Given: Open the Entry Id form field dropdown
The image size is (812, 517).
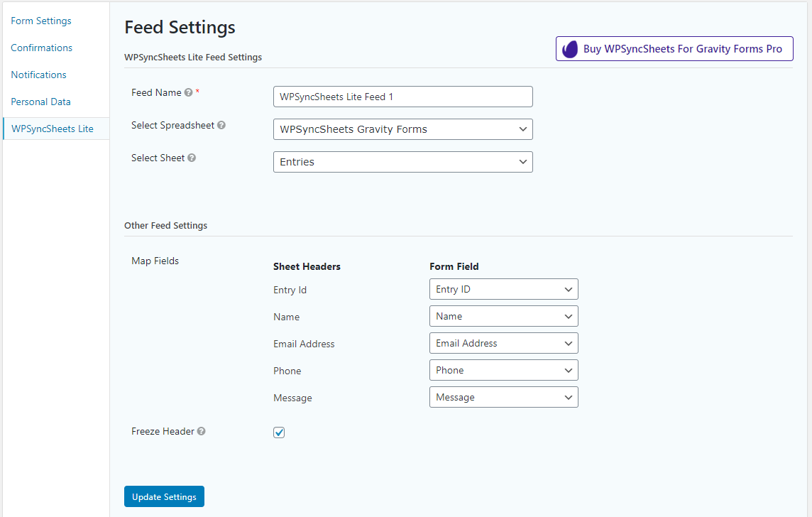Looking at the screenshot, I should coord(504,290).
